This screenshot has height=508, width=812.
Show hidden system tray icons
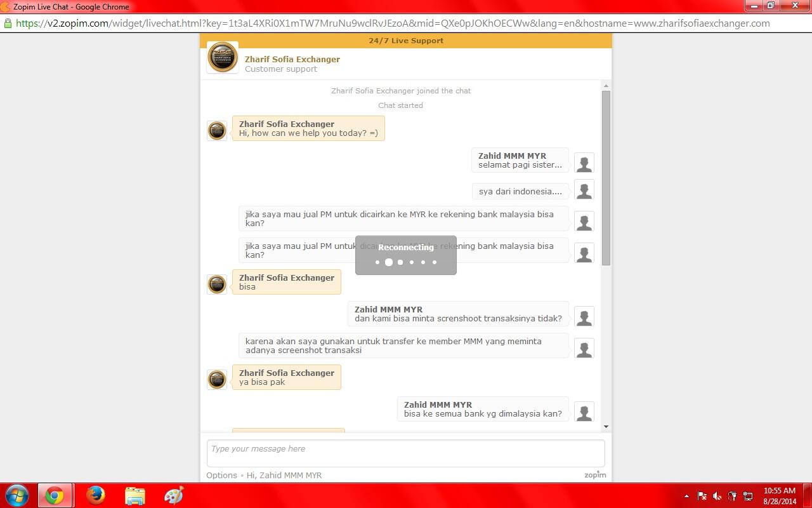coord(686,496)
